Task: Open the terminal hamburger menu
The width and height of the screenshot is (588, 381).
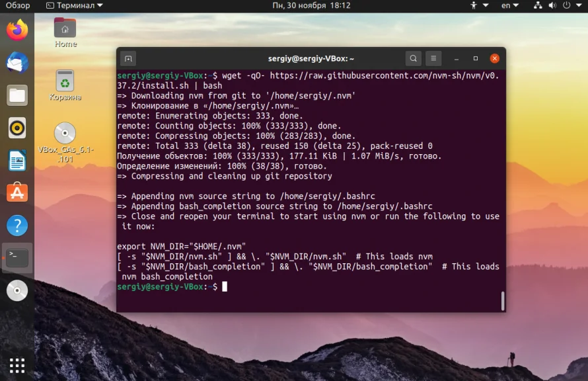Action: 433,59
